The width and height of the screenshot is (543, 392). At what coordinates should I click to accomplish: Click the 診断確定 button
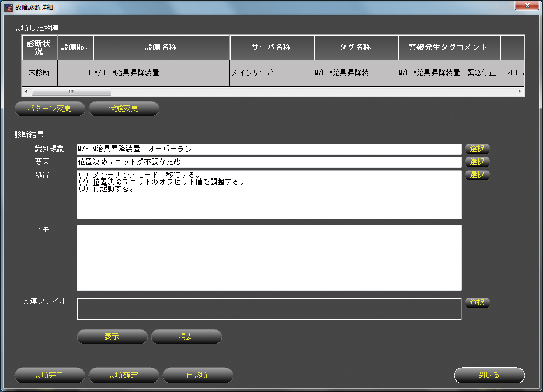(x=123, y=375)
